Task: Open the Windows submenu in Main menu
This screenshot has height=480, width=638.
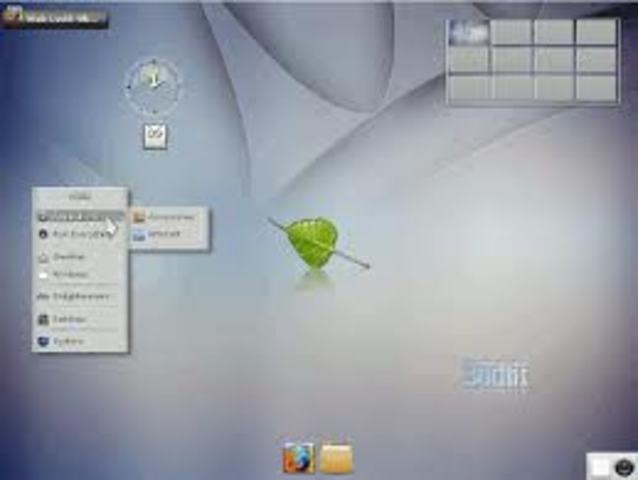Action: (x=80, y=275)
